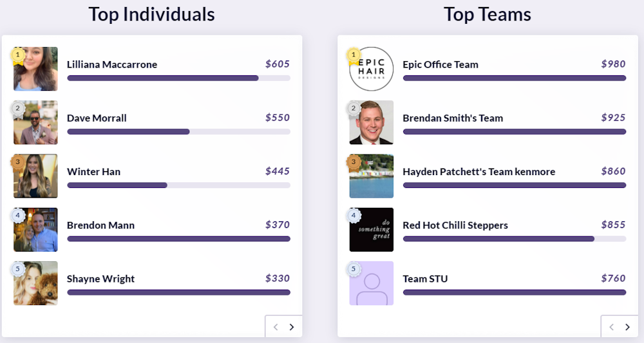
Task: Click Lilliana Maccarrone's profile photo
Action: (36, 69)
